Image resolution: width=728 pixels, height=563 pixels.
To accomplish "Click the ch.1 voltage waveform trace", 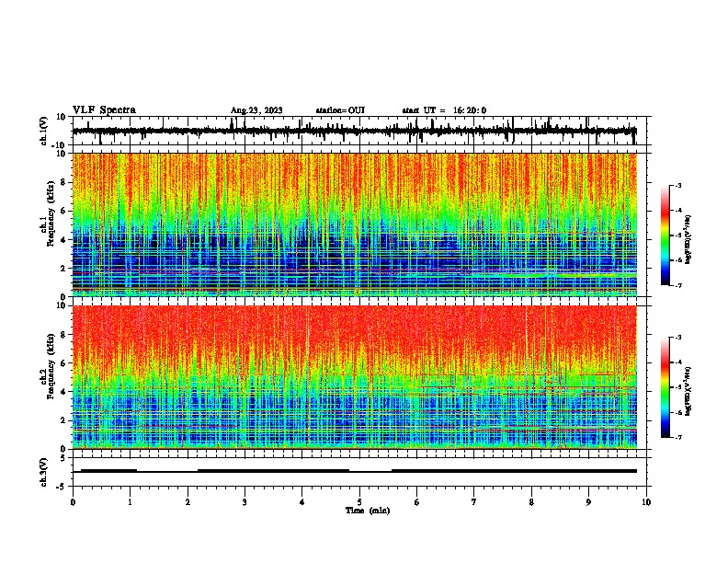I will click(x=354, y=131).
